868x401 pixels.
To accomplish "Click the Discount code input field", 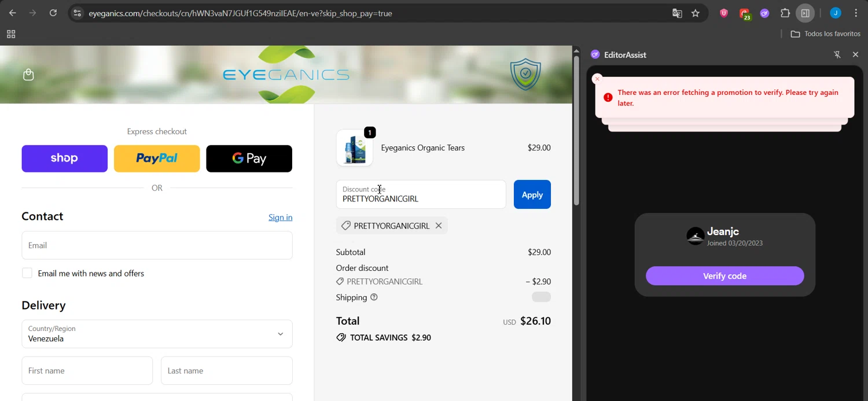I will (x=421, y=194).
